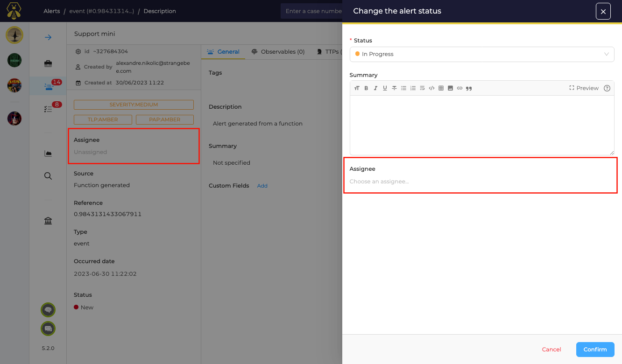The height and width of the screenshot is (364, 622).
Task: Open the heading text size menu
Action: pyautogui.click(x=357, y=88)
